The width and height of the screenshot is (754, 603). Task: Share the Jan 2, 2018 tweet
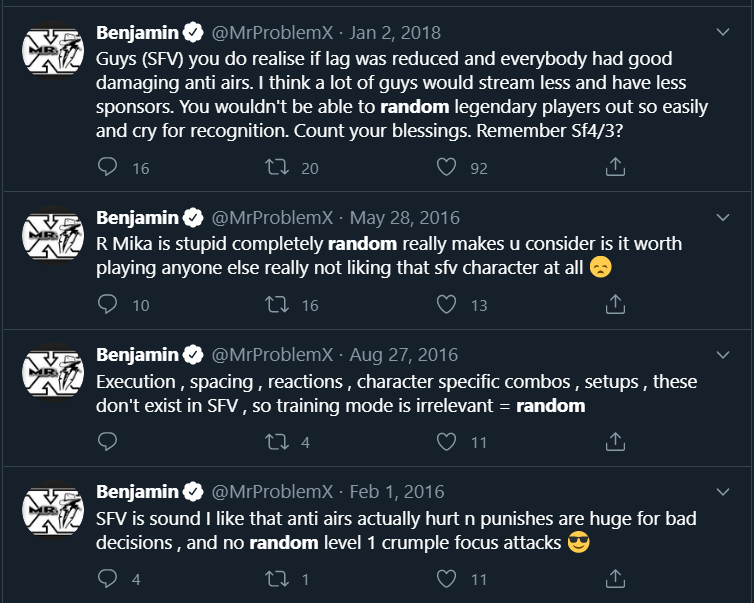click(616, 167)
